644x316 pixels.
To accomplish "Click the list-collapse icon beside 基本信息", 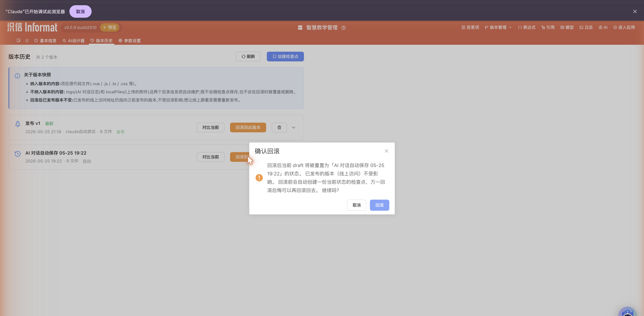I will pos(27,41).
